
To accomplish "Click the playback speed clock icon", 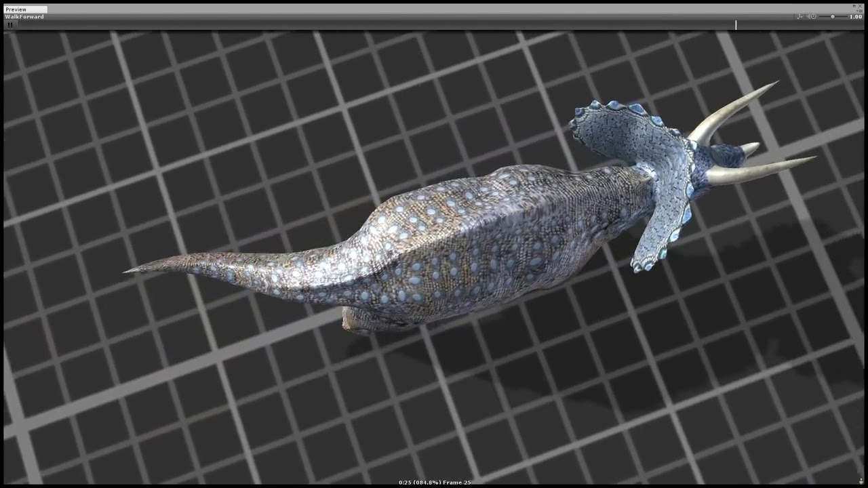I will pyautogui.click(x=813, y=17).
